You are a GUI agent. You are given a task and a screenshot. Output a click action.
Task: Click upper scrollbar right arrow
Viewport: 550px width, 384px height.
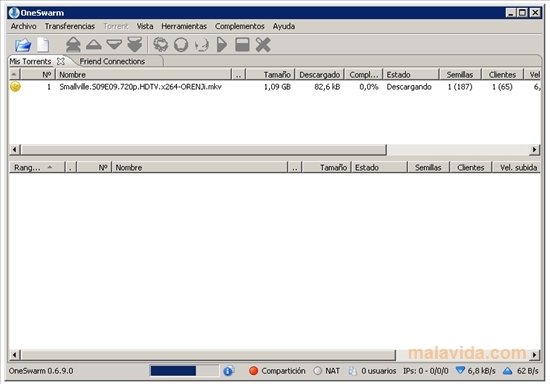[534, 150]
